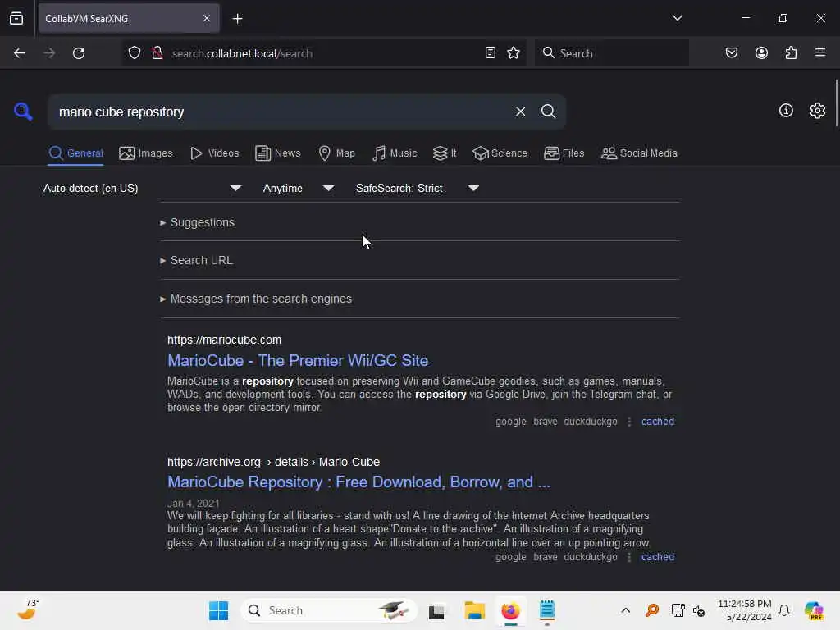Open the Firefox hamburger menu

820,53
